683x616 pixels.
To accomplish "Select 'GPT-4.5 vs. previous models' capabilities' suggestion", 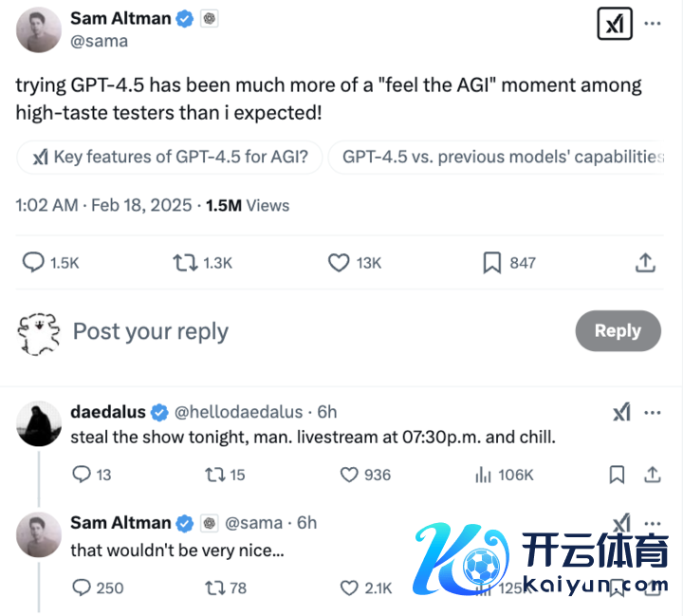I will point(501,158).
